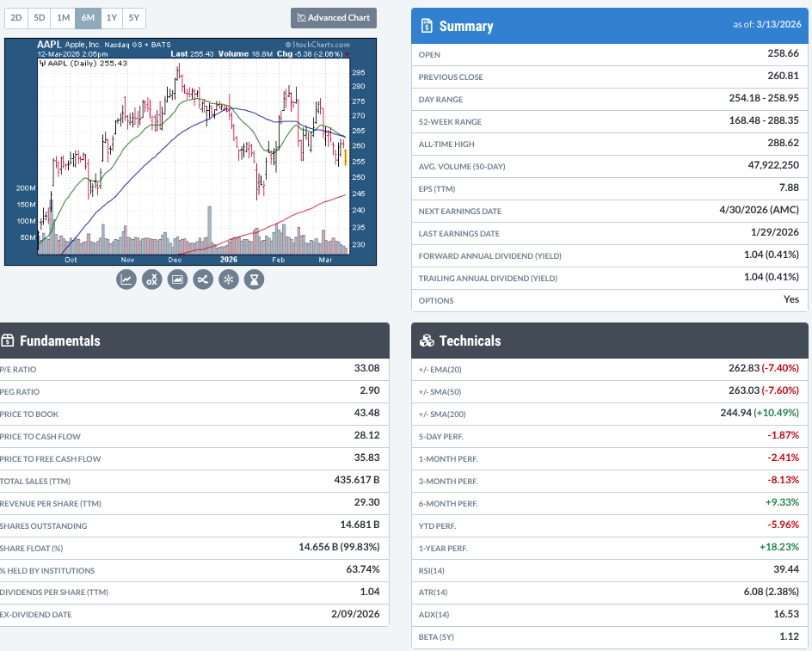Click the PRICE TO BOOK value 43.48
812x651 pixels.
pos(366,413)
